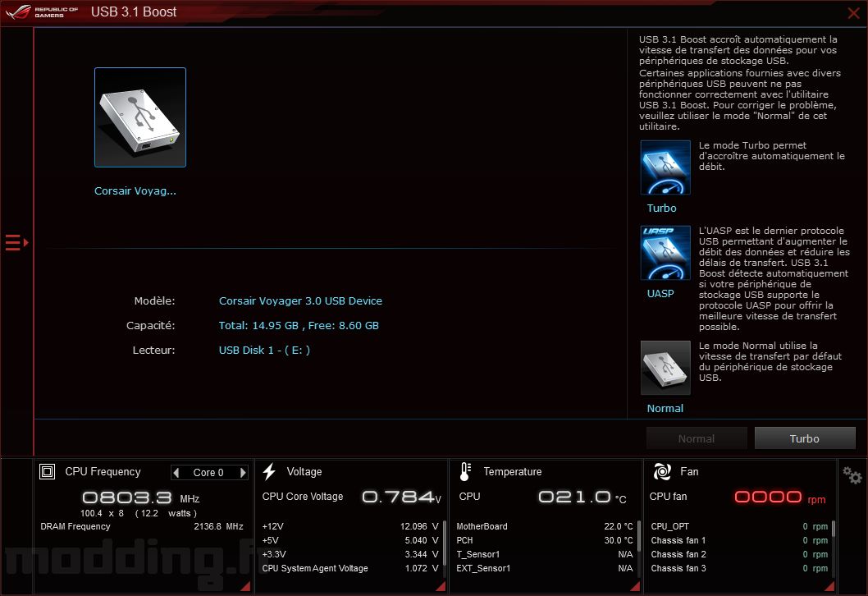Click the Voltage lightning bolt icon
Viewport: 868px width, 596px height.
[269, 471]
